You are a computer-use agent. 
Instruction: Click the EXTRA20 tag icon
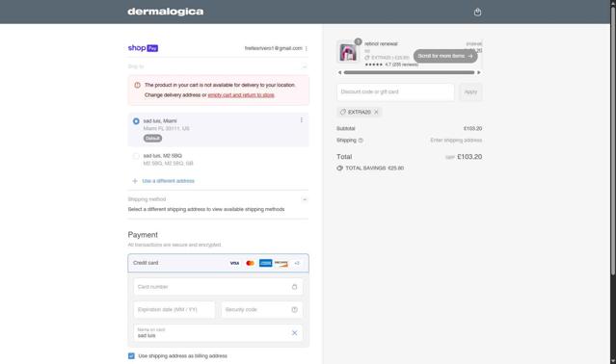coord(342,112)
